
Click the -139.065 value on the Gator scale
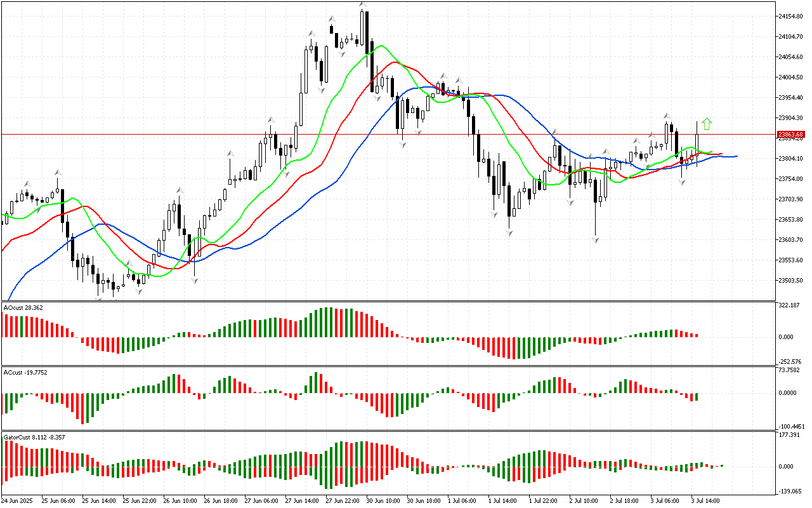(x=789, y=491)
